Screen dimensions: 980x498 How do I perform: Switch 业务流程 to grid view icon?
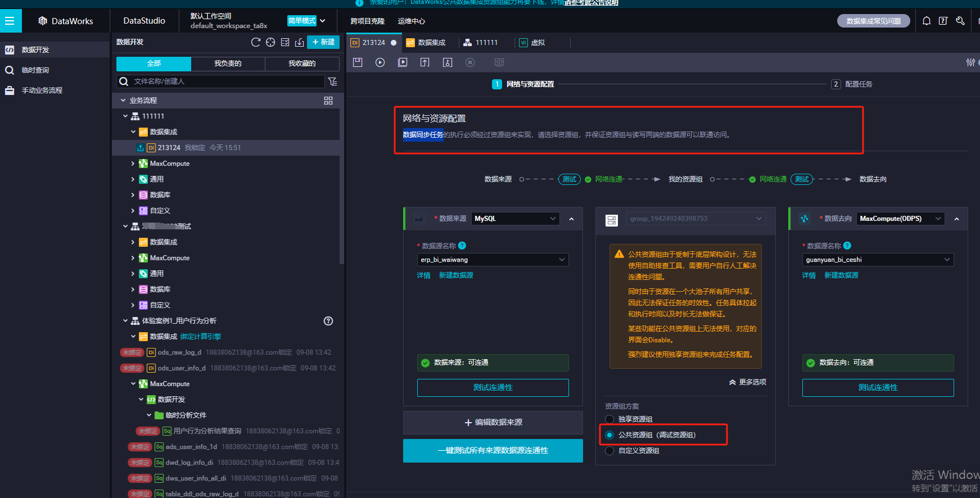tap(328, 101)
